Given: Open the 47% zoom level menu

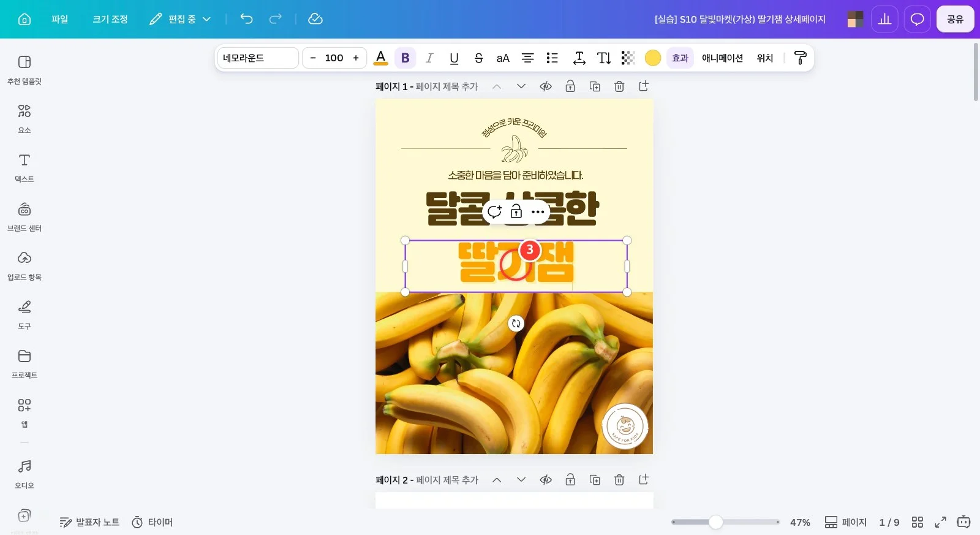Looking at the screenshot, I should click(x=800, y=522).
